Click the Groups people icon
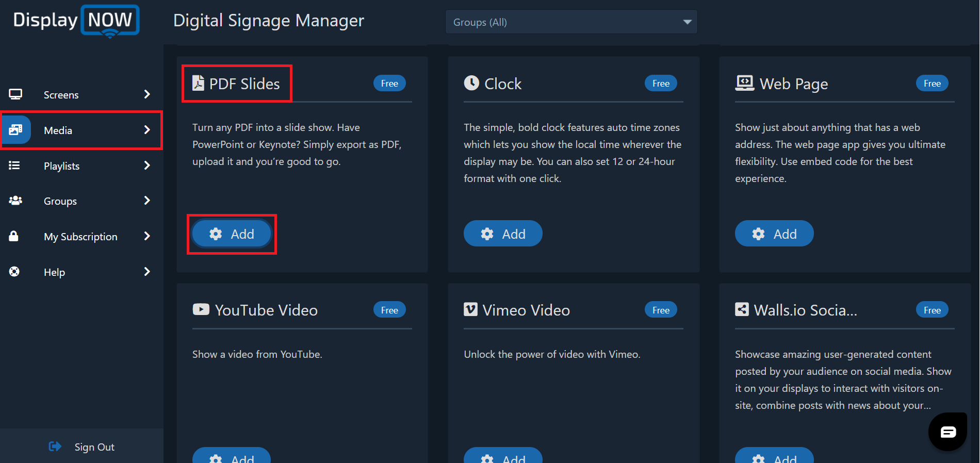The width and height of the screenshot is (980, 463). (15, 201)
